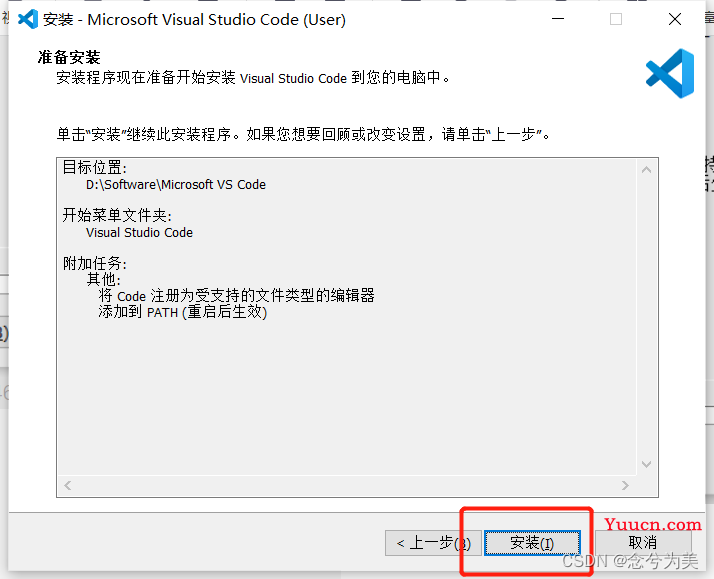Click the large VS Code logo
The height and width of the screenshot is (579, 714).
(x=670, y=73)
